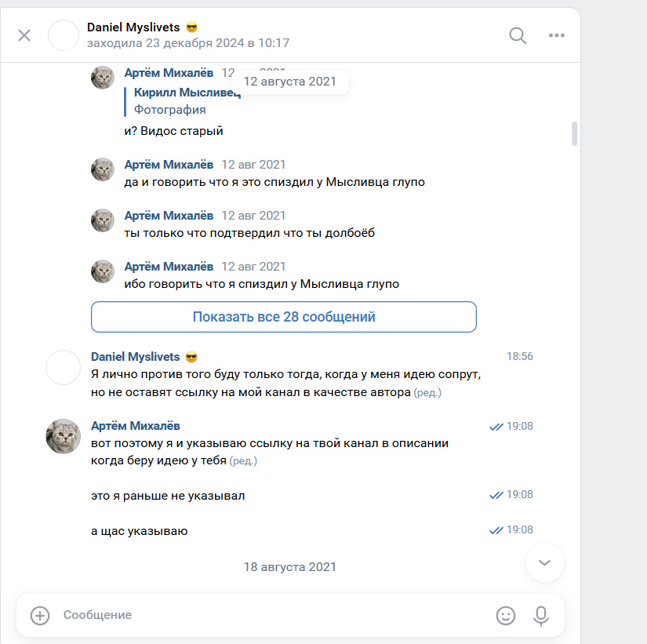Open Daniel Myslivets profile from header name
Image resolution: width=647 pixels, height=644 pixels.
click(x=133, y=27)
